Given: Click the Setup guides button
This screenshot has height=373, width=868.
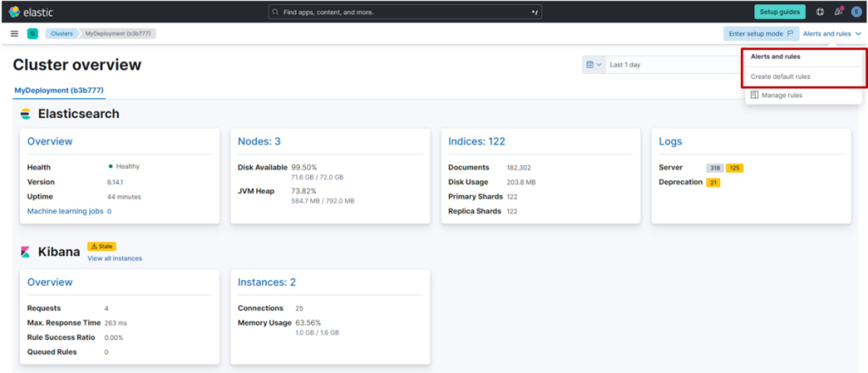Looking at the screenshot, I should (780, 12).
